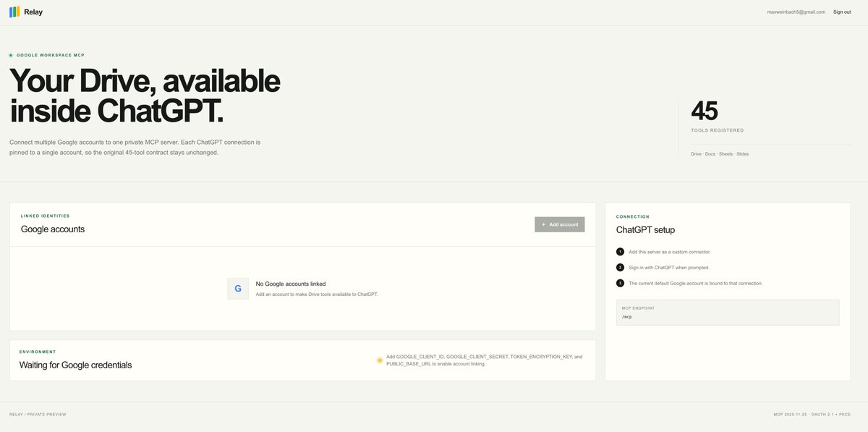This screenshot has width=868, height=432.
Task: Click the step 2 number badge
Action: pyautogui.click(x=620, y=268)
